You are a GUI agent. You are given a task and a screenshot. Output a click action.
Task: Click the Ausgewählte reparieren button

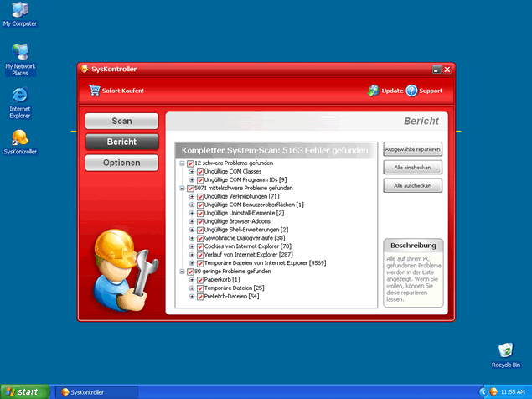click(x=412, y=150)
